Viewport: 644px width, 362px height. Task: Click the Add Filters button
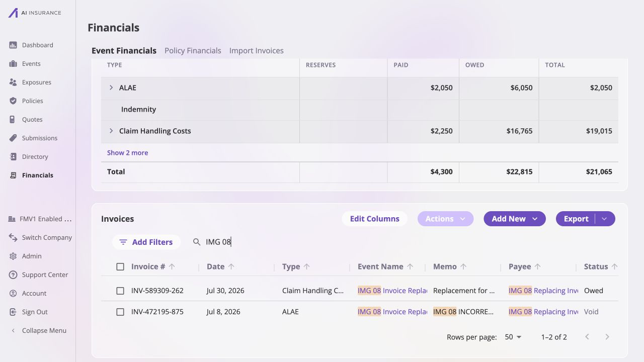point(146,242)
